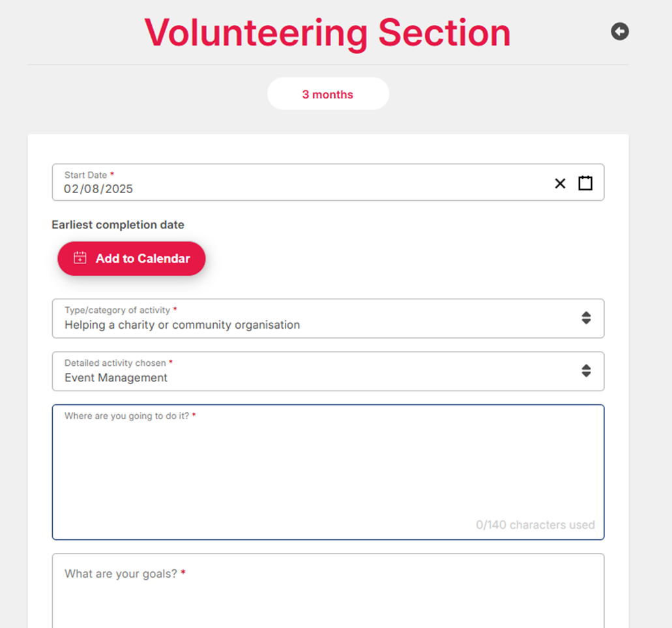
Task: Click the back arrow beside the page title
Action: pyautogui.click(x=619, y=31)
